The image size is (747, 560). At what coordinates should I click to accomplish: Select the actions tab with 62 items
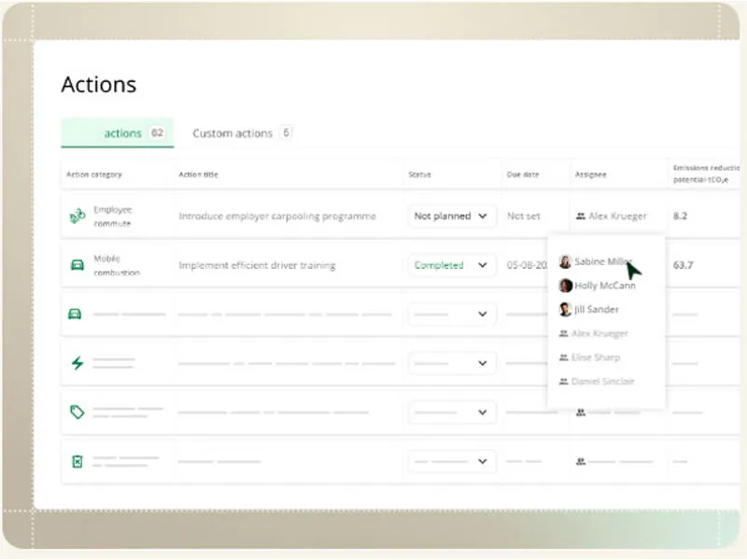[121, 133]
